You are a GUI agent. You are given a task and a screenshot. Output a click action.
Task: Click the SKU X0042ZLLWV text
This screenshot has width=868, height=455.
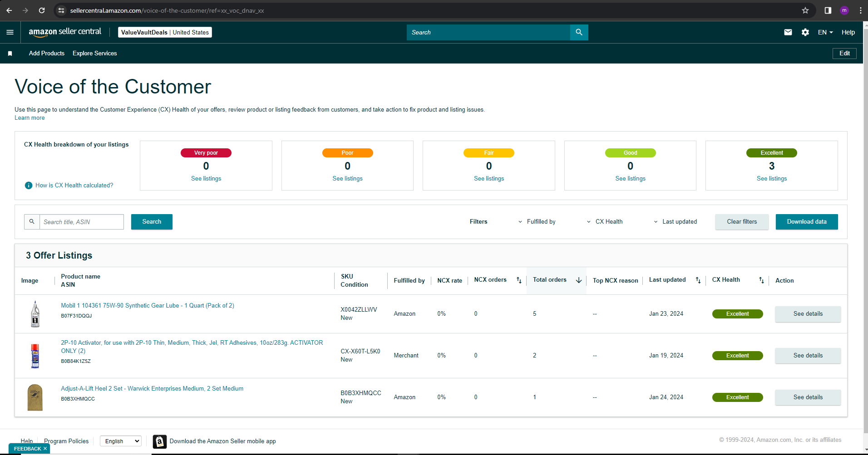(x=359, y=310)
